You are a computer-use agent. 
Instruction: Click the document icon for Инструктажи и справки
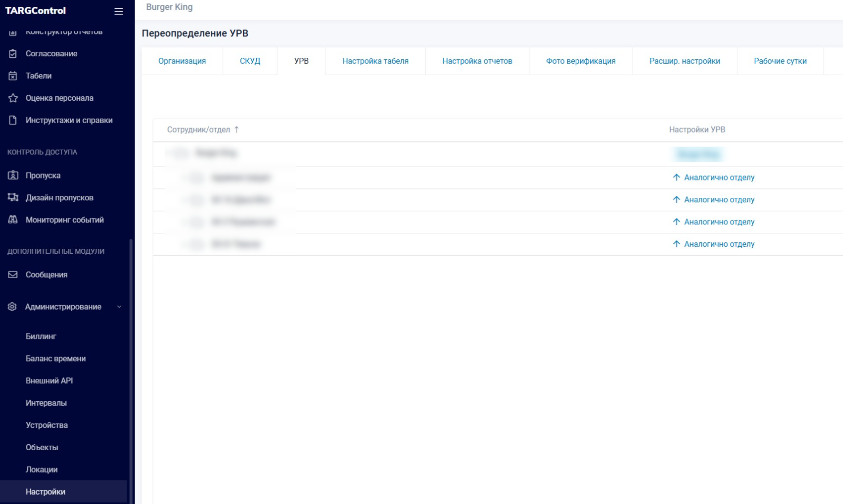(x=13, y=120)
